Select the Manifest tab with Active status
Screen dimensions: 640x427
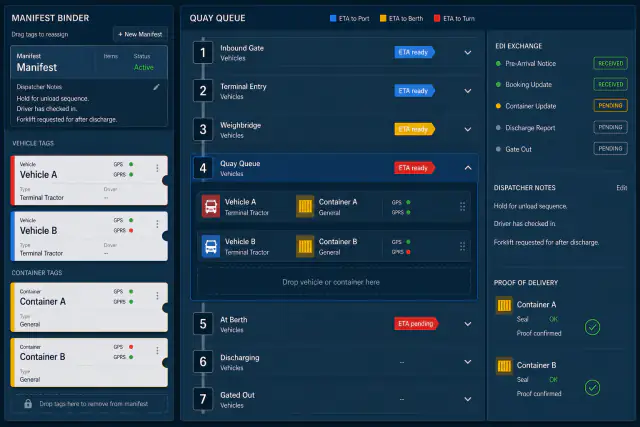click(89, 62)
